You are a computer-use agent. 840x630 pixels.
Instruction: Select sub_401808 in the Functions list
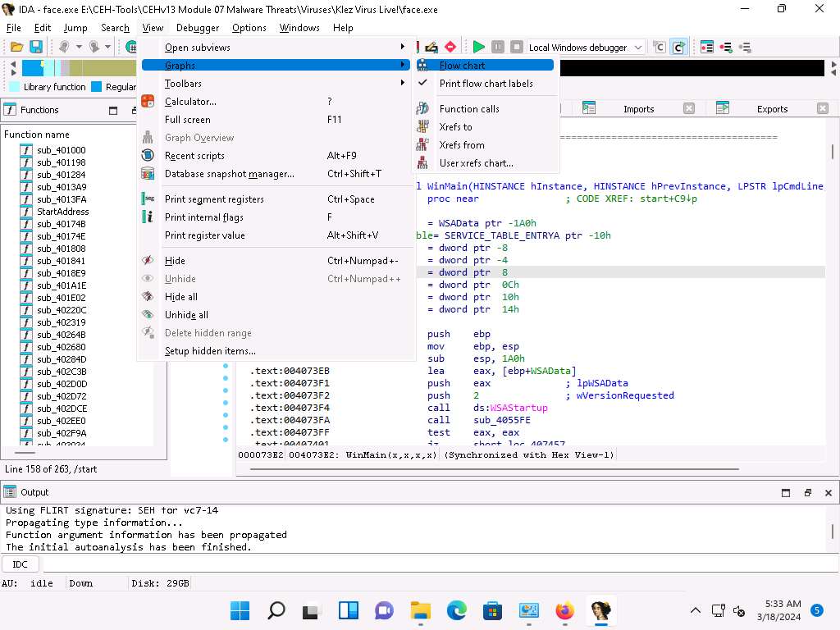pyautogui.click(x=61, y=249)
